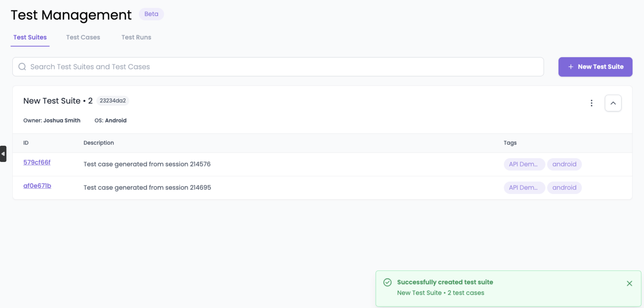Focus the Search Test Suites and Test Cases field

(x=278, y=67)
